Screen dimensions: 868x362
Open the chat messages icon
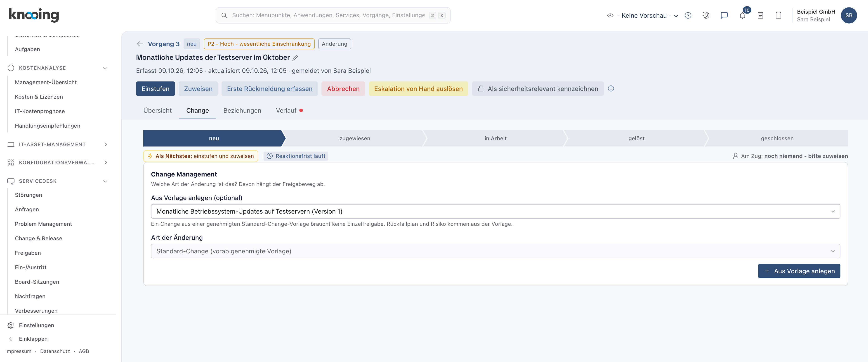click(x=724, y=16)
